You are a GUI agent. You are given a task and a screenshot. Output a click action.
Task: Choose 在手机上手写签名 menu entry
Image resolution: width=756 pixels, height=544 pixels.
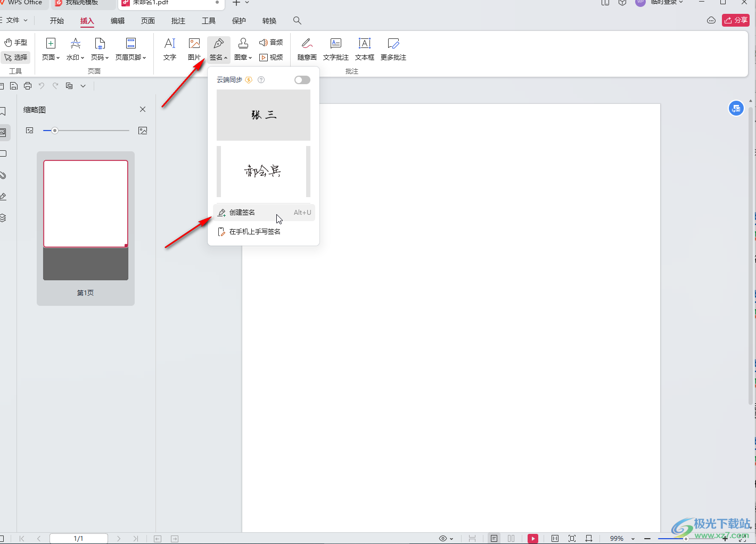tap(264, 232)
